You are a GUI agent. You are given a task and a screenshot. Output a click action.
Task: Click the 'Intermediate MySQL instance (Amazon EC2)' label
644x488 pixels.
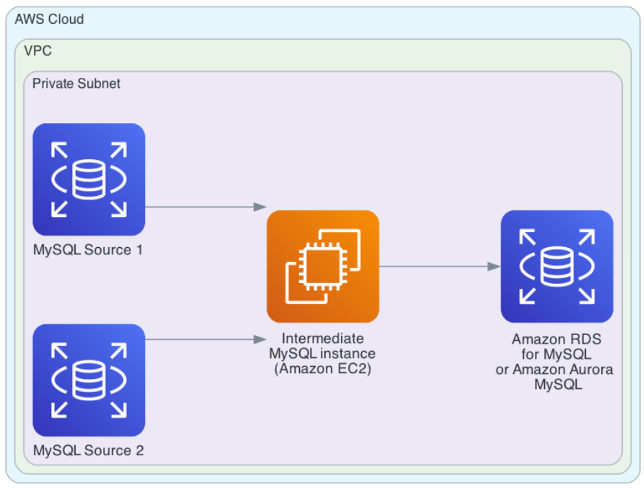tap(322, 354)
